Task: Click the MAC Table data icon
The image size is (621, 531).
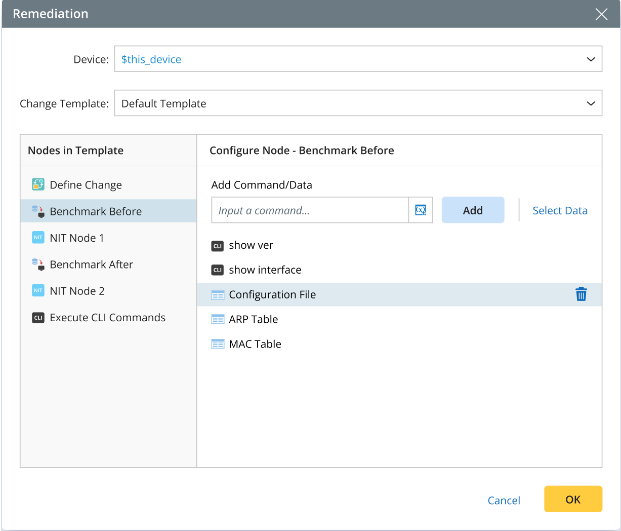Action: (218, 344)
